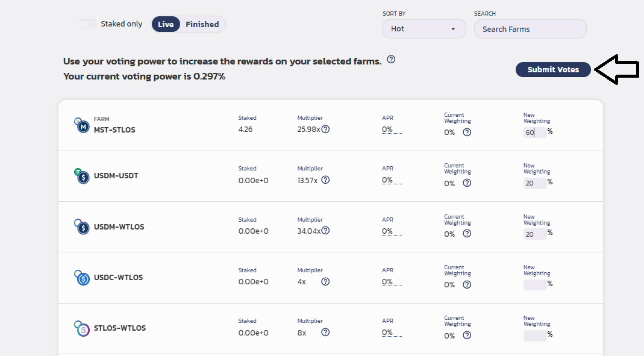Screen dimensions: 644x356
Task: Click the Submit Votes button
Action: [x=553, y=70]
